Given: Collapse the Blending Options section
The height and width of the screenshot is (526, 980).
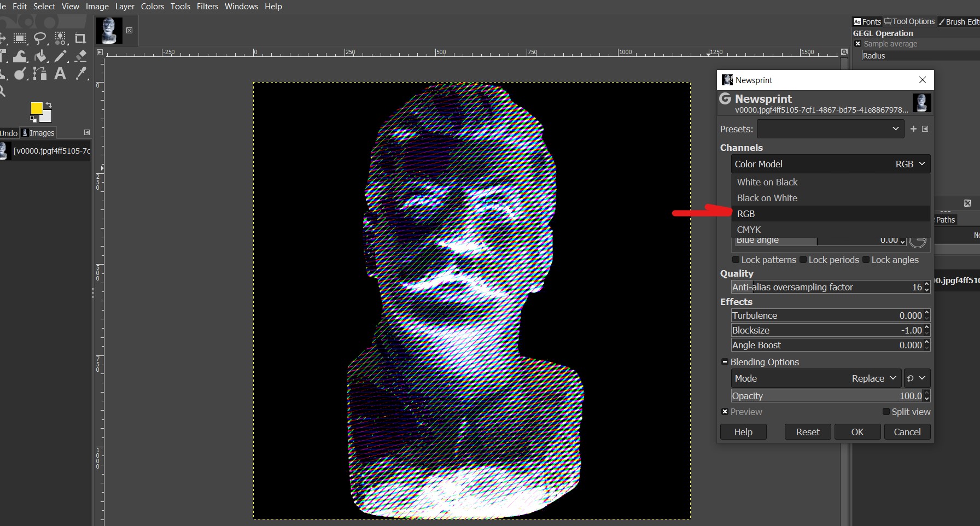Looking at the screenshot, I should pyautogui.click(x=725, y=362).
